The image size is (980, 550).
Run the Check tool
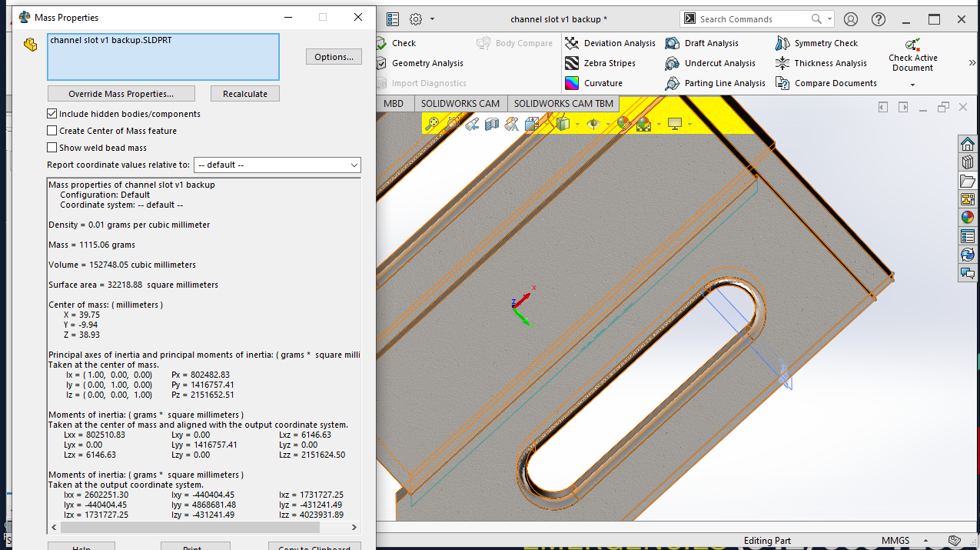click(x=396, y=43)
